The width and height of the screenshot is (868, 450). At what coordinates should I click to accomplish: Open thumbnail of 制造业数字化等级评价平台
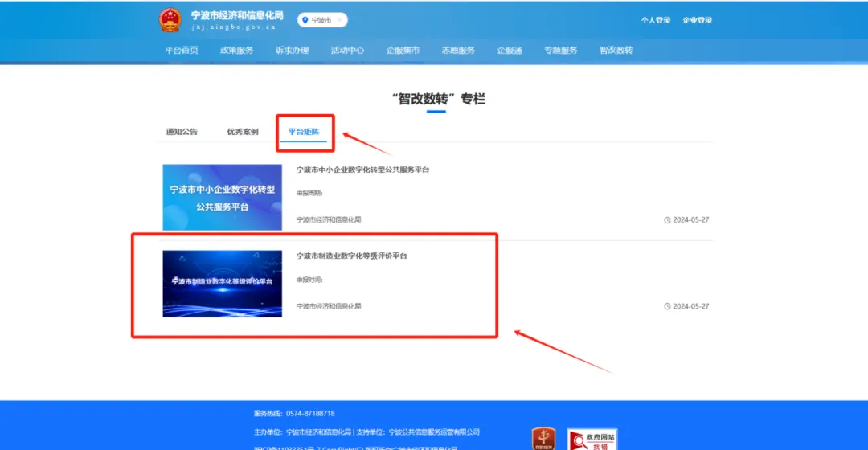(222, 284)
